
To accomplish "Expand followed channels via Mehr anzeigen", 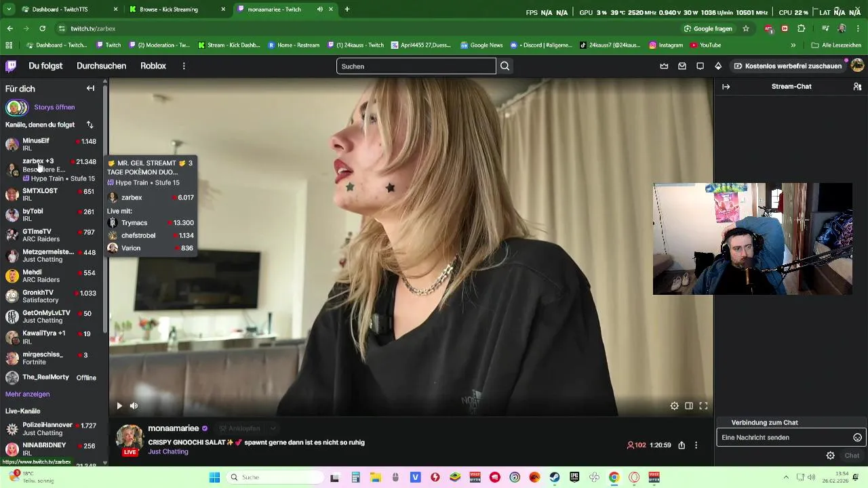I will (x=27, y=394).
